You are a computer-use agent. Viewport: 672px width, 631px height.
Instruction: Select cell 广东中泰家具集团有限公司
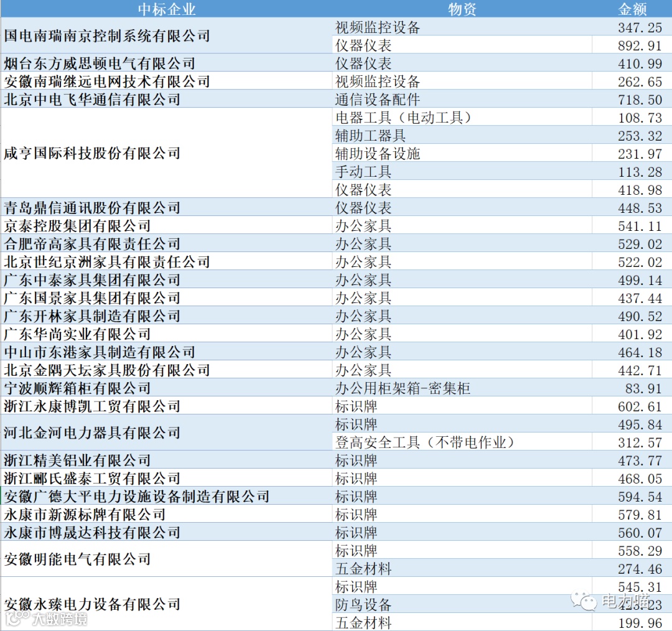tap(166, 279)
